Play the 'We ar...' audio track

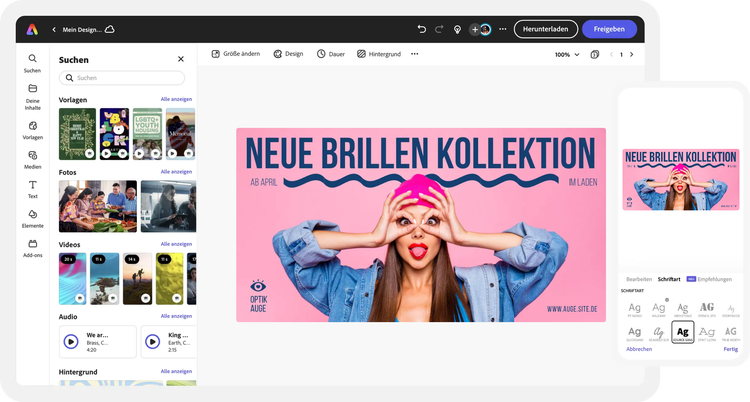point(71,341)
